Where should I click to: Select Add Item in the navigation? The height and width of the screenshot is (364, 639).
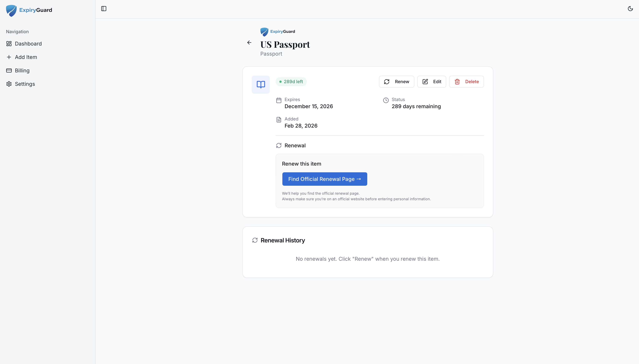pyautogui.click(x=26, y=57)
